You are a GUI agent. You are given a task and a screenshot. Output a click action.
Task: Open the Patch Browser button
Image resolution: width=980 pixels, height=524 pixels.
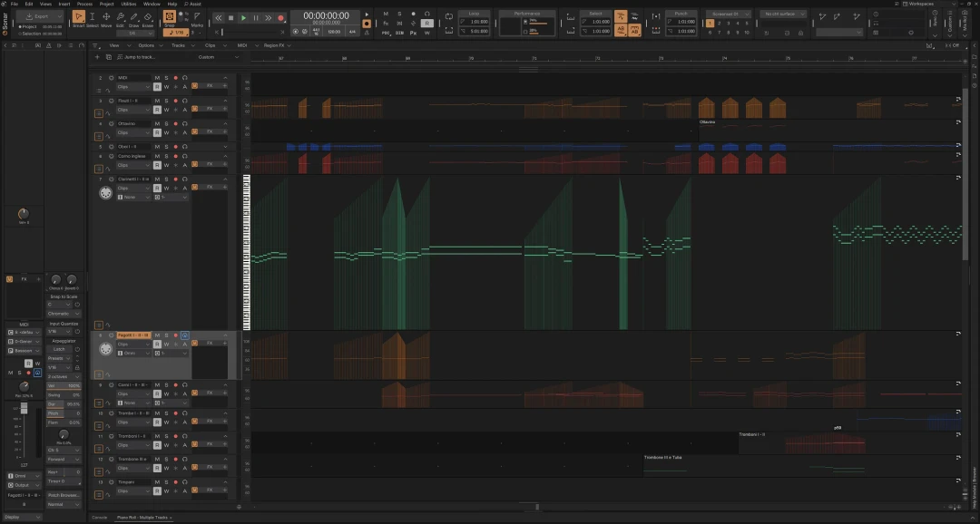(x=64, y=495)
